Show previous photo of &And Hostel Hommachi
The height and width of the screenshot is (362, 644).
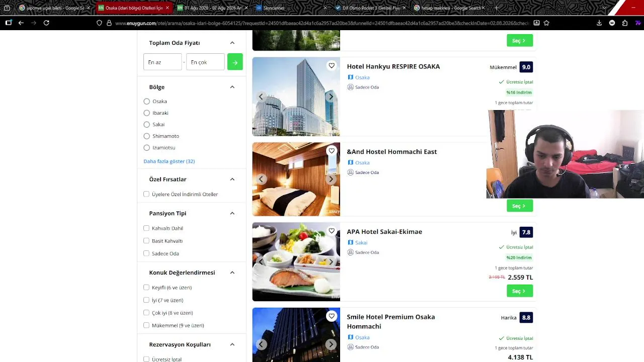pos(261,179)
